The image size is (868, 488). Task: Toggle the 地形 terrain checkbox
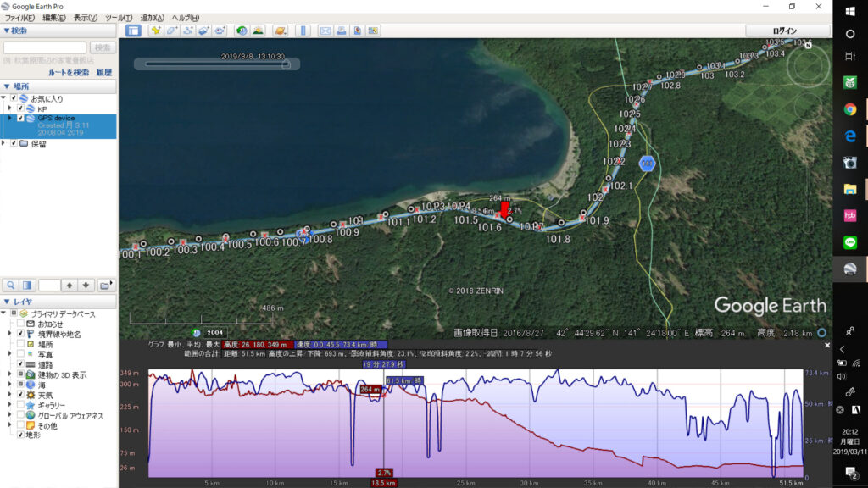pos(20,435)
